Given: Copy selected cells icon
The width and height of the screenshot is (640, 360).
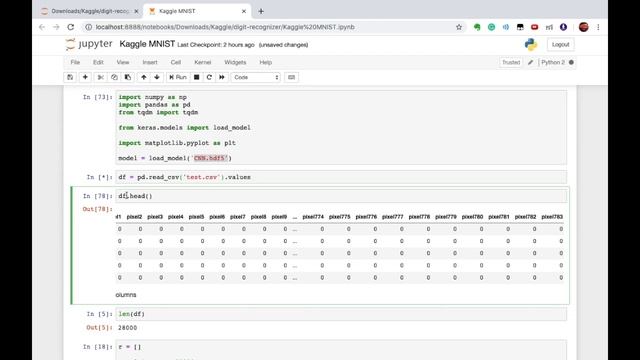Looking at the screenshot, I should [x=114, y=77].
